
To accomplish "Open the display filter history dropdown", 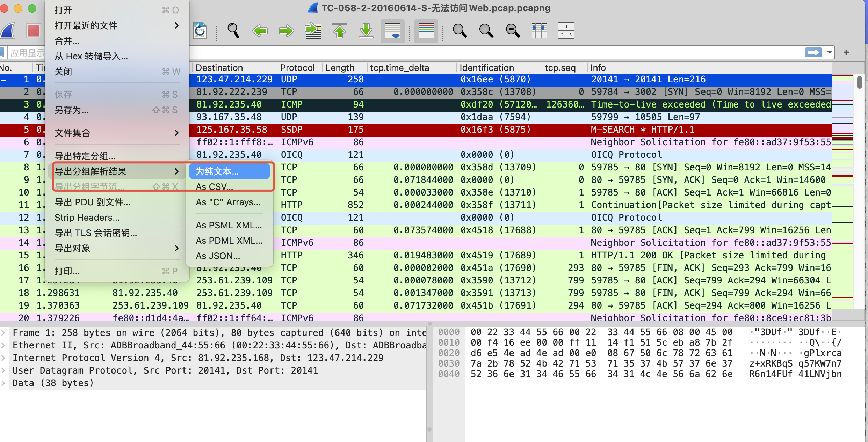I will [829, 52].
